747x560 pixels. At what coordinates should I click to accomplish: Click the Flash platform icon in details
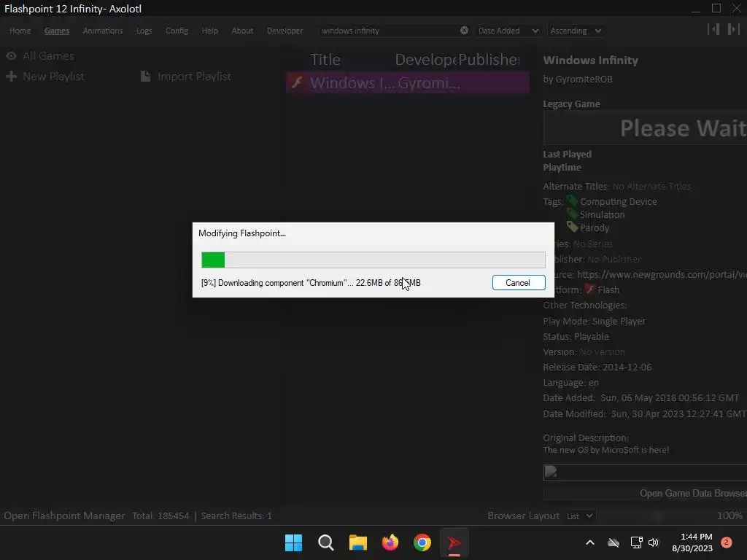589,289
